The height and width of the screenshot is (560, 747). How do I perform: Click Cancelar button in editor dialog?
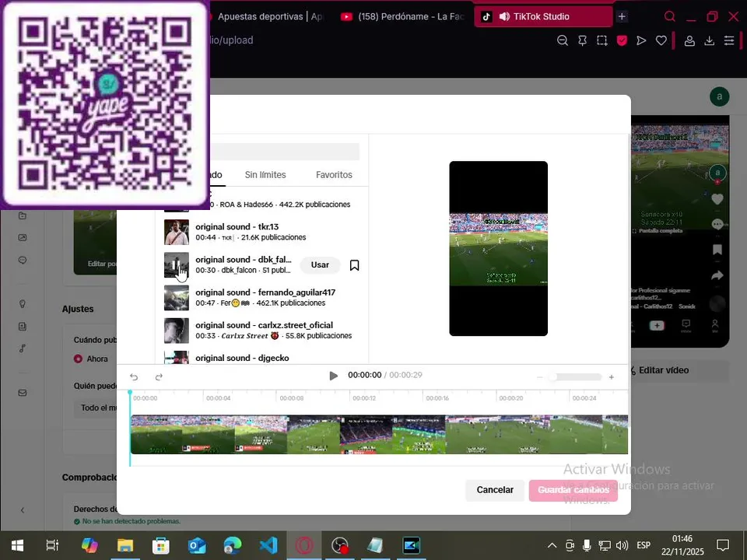(x=495, y=490)
